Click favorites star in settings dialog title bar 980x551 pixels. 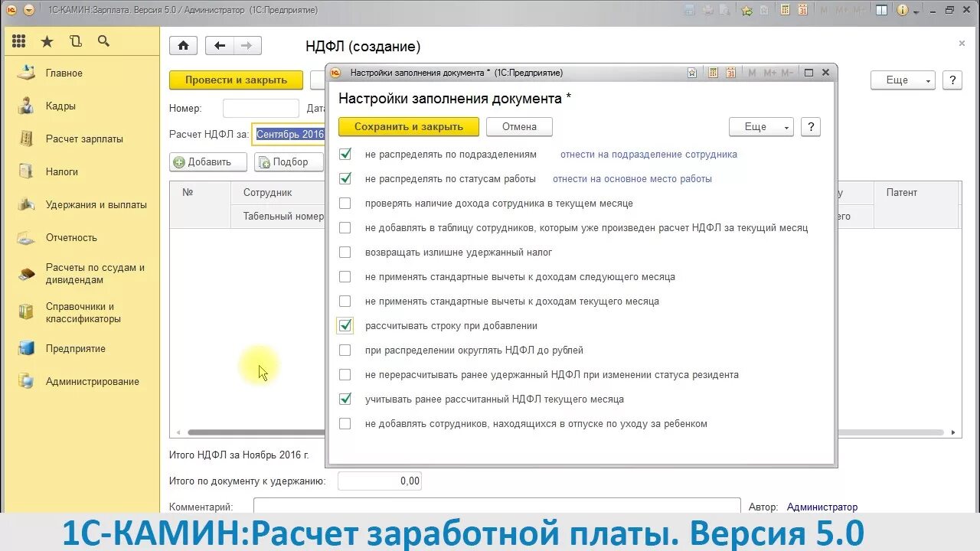(x=692, y=73)
